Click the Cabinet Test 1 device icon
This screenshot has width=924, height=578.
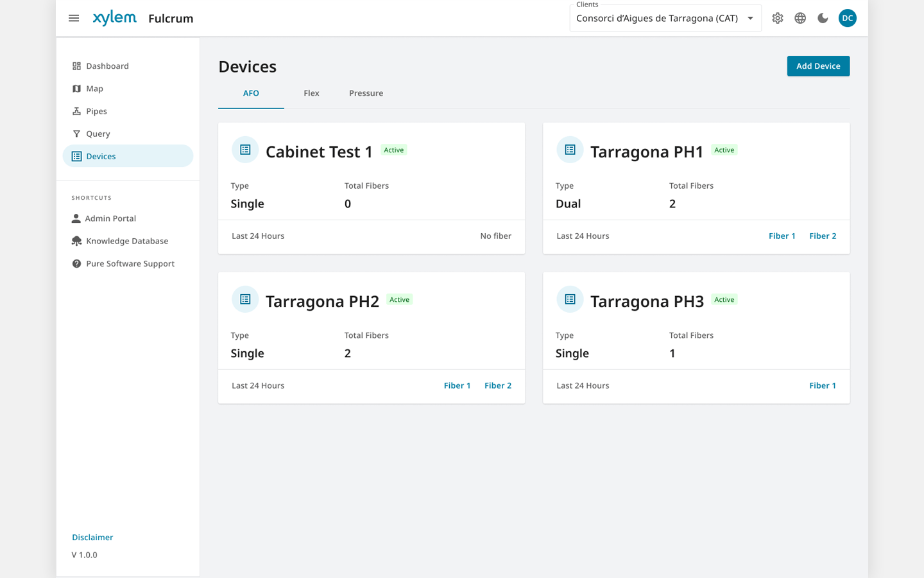click(245, 150)
